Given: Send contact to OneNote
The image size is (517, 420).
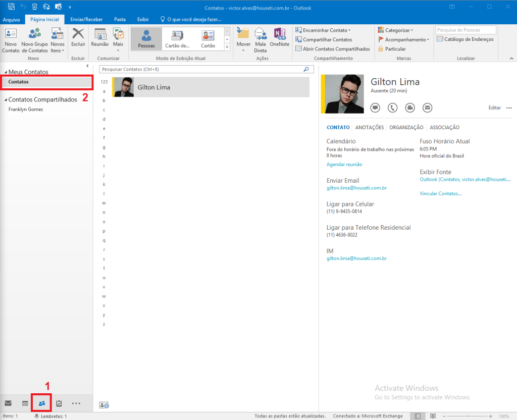Looking at the screenshot, I should [x=280, y=37].
